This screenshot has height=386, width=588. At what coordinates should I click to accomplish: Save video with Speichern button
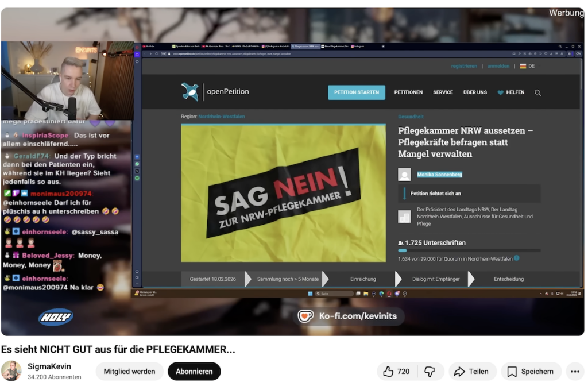(531, 372)
